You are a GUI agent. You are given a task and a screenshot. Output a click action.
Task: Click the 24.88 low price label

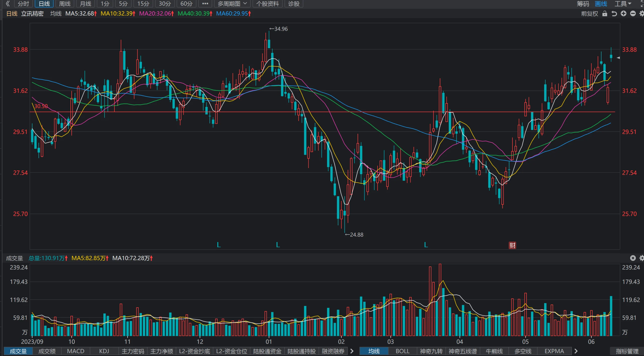coord(354,235)
